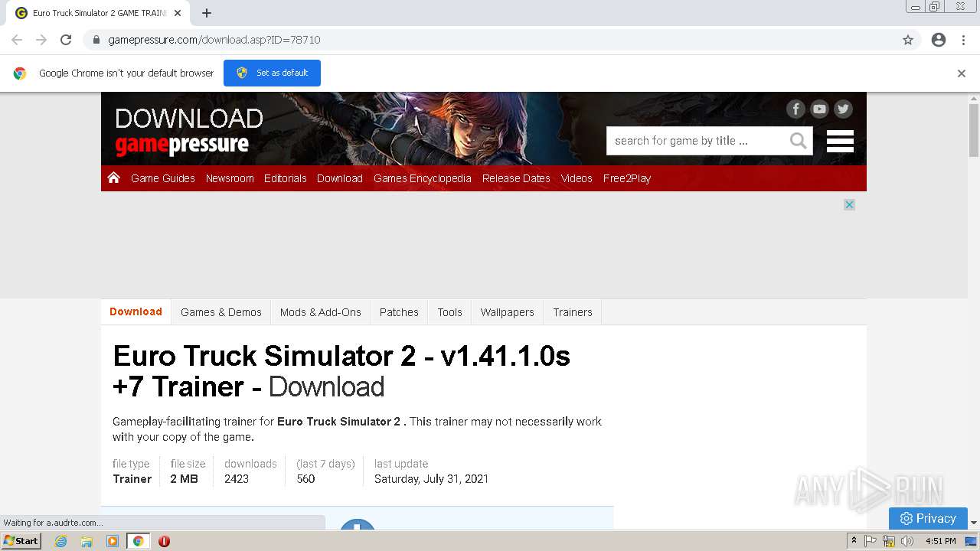Image resolution: width=980 pixels, height=551 pixels.
Task: Select the Download category tab
Action: (136, 311)
